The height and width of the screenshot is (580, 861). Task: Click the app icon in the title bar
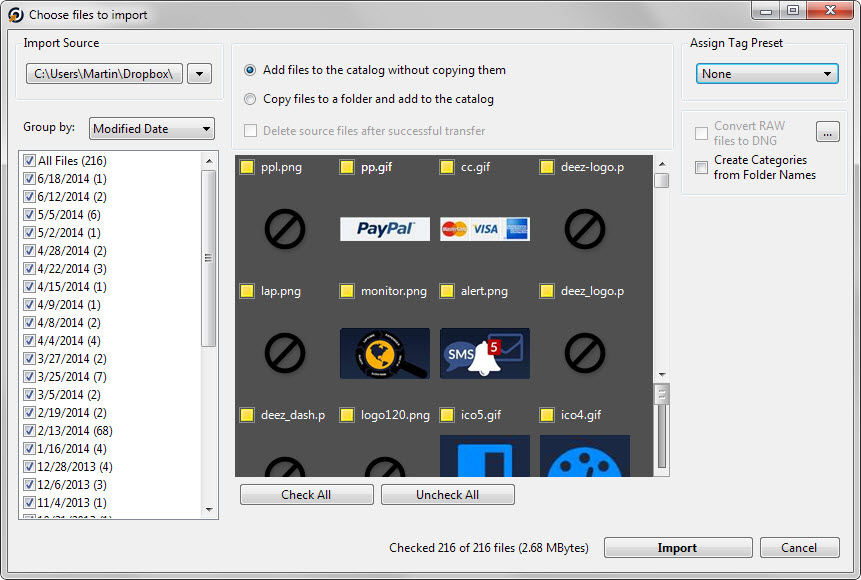click(15, 15)
